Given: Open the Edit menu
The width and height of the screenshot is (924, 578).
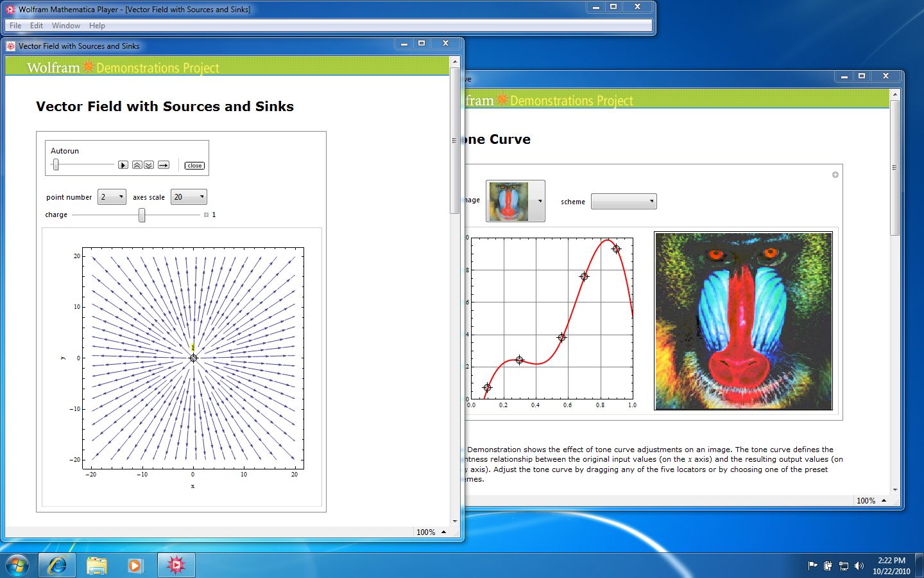Looking at the screenshot, I should click(37, 26).
